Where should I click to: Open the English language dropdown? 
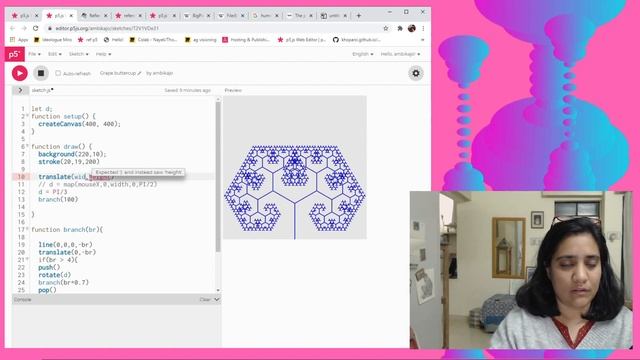(362, 54)
